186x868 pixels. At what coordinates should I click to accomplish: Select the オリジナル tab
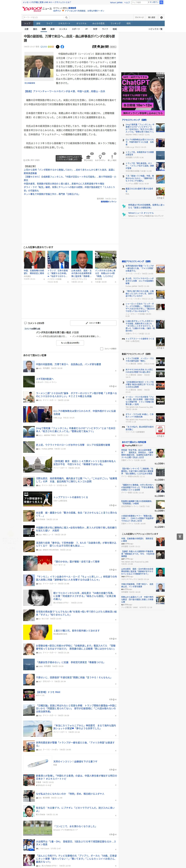point(81,24)
